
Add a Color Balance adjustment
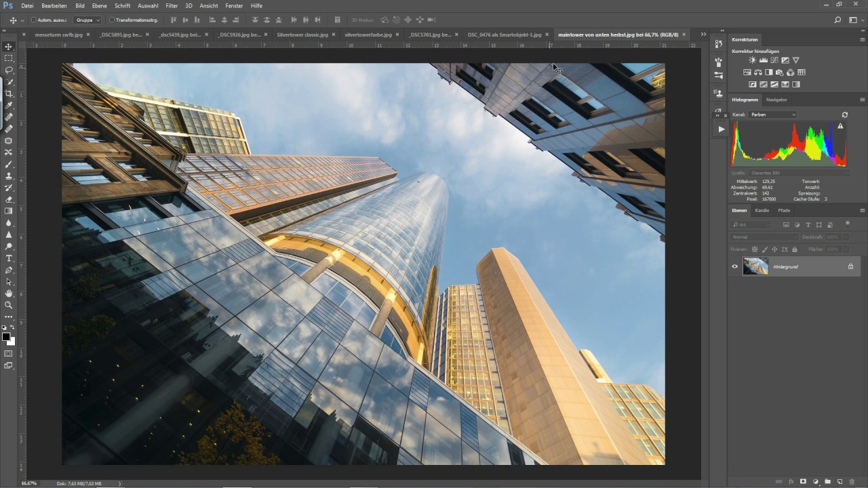point(757,73)
